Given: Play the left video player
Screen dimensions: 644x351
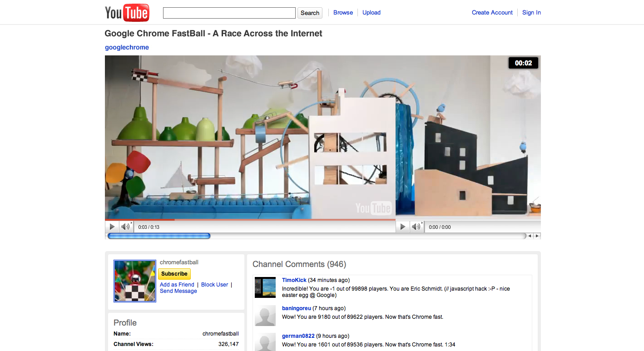Looking at the screenshot, I should click(112, 227).
